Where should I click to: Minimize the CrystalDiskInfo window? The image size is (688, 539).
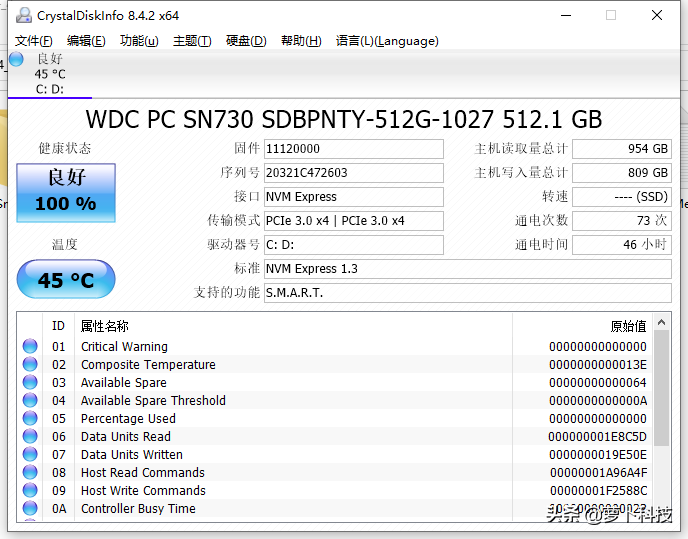(x=566, y=15)
